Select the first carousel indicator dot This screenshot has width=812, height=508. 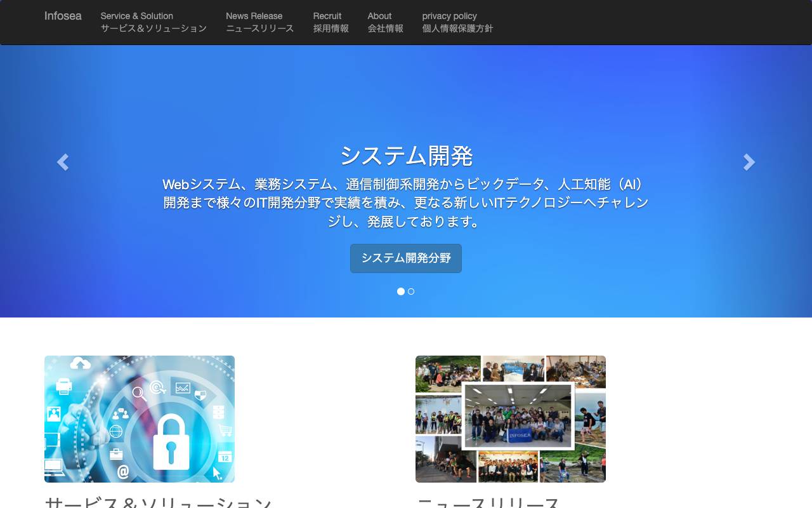point(401,291)
